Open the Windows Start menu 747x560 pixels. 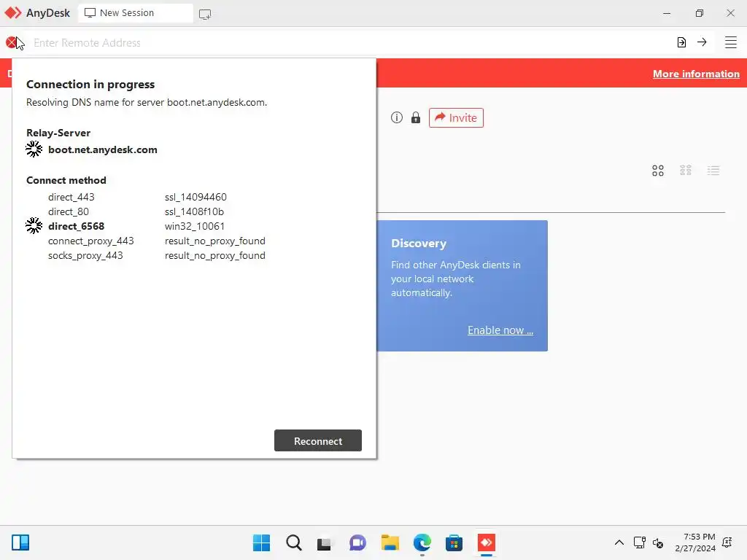click(x=262, y=542)
